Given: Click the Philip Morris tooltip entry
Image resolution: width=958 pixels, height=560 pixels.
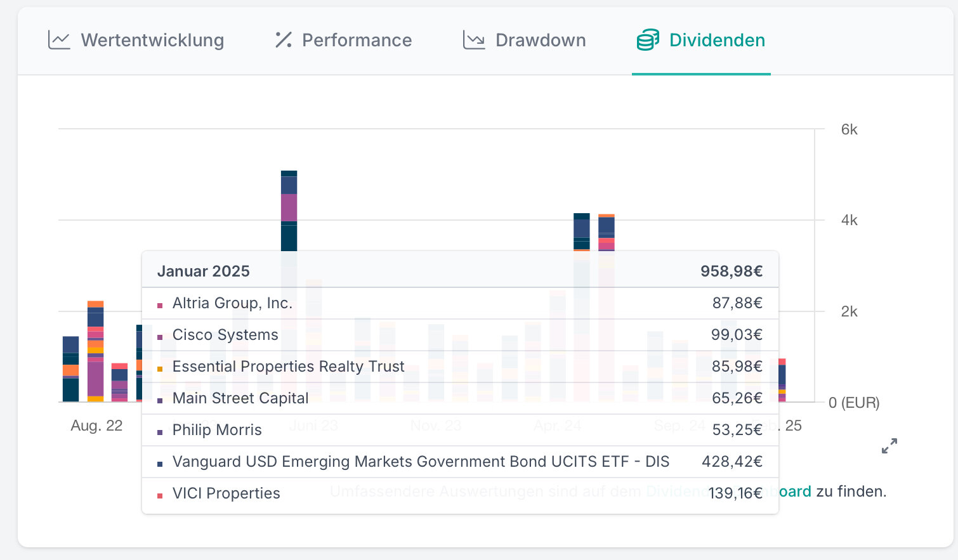Looking at the screenshot, I should [217, 430].
